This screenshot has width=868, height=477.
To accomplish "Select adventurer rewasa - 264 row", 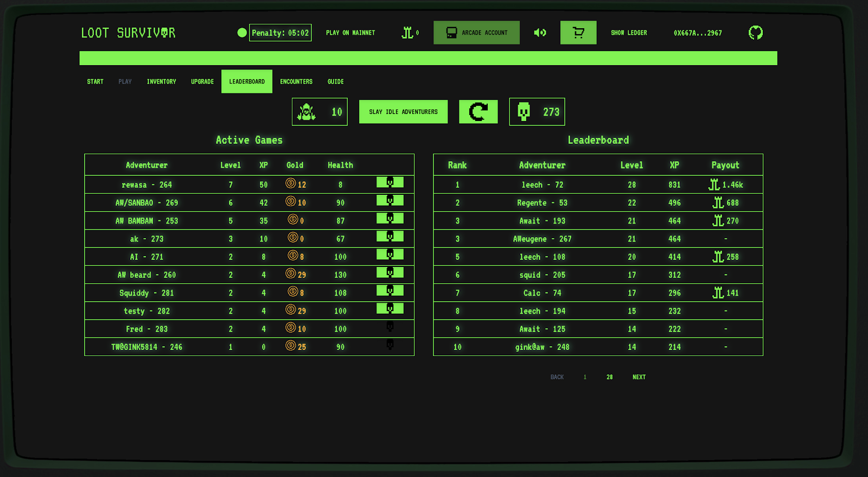I will (x=249, y=185).
